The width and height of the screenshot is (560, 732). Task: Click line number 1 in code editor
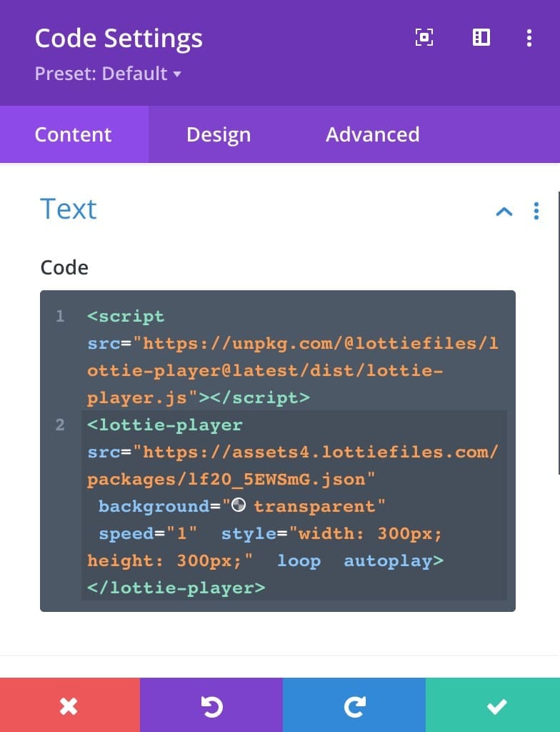click(60, 316)
